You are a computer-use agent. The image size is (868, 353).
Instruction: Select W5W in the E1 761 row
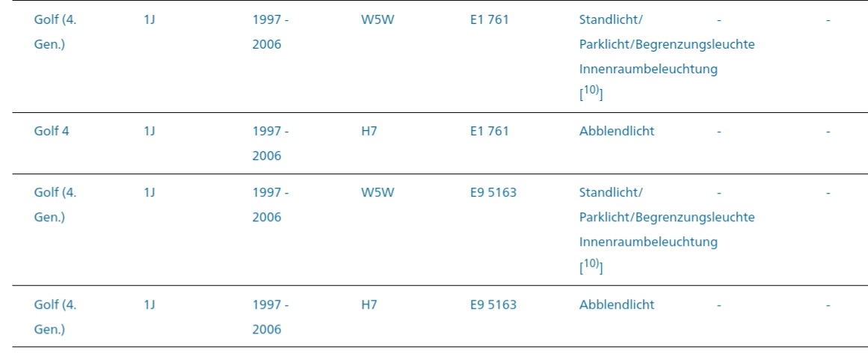(377, 20)
